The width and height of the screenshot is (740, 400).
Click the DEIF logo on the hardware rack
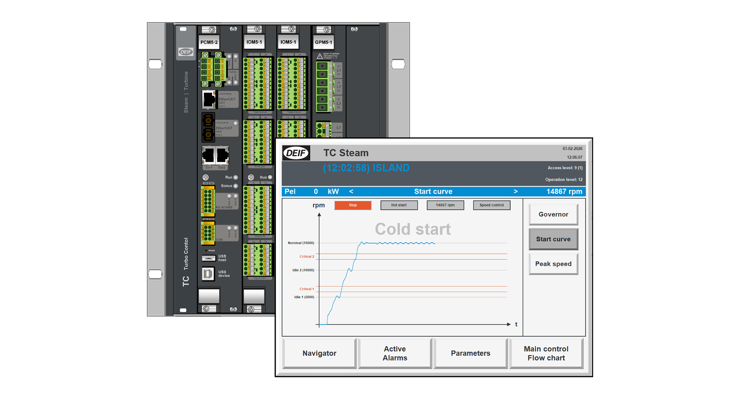point(186,52)
